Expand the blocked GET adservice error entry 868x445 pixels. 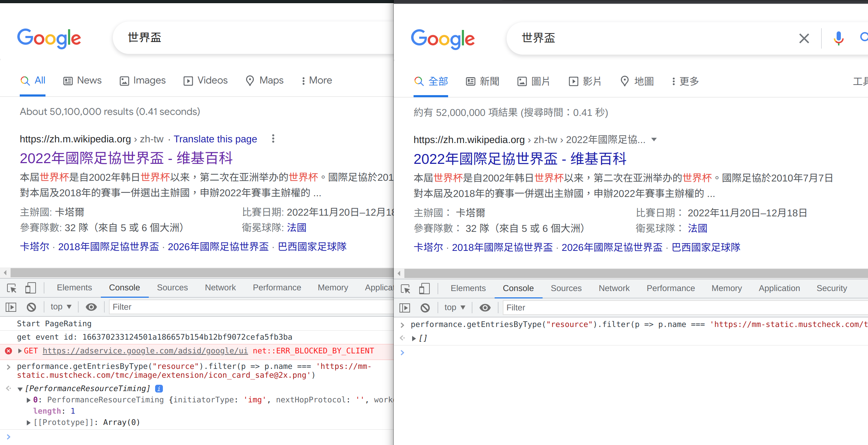[x=20, y=351]
